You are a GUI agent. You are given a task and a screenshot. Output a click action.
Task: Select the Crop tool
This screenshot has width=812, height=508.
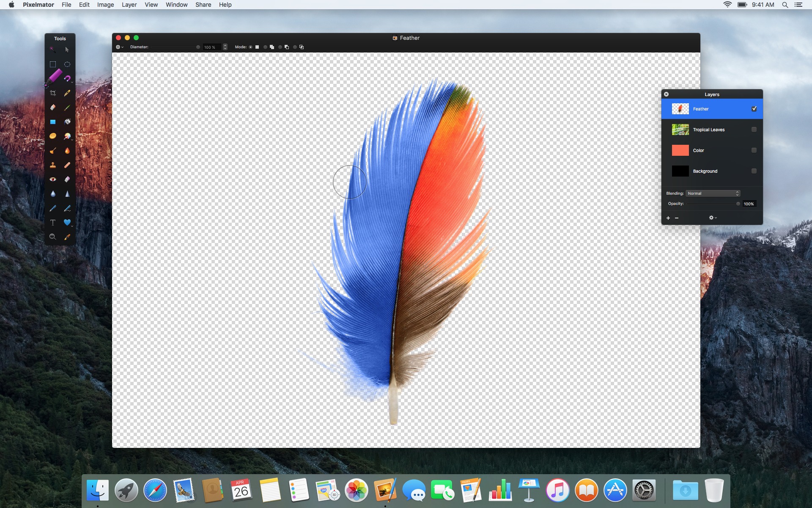[x=52, y=93]
